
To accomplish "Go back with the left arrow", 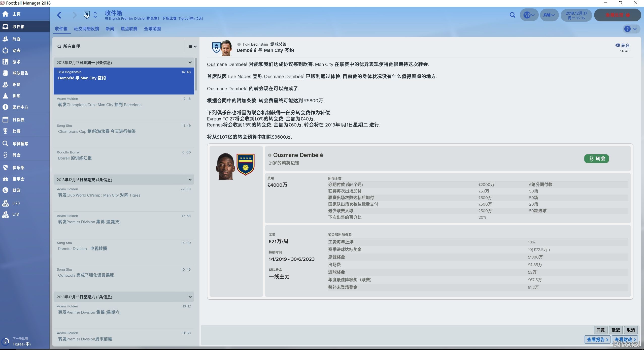I will click(x=59, y=15).
